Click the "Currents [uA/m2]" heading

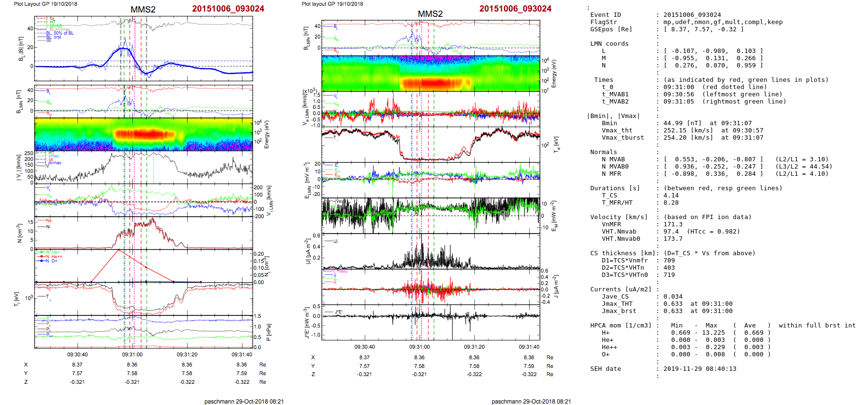(621, 289)
